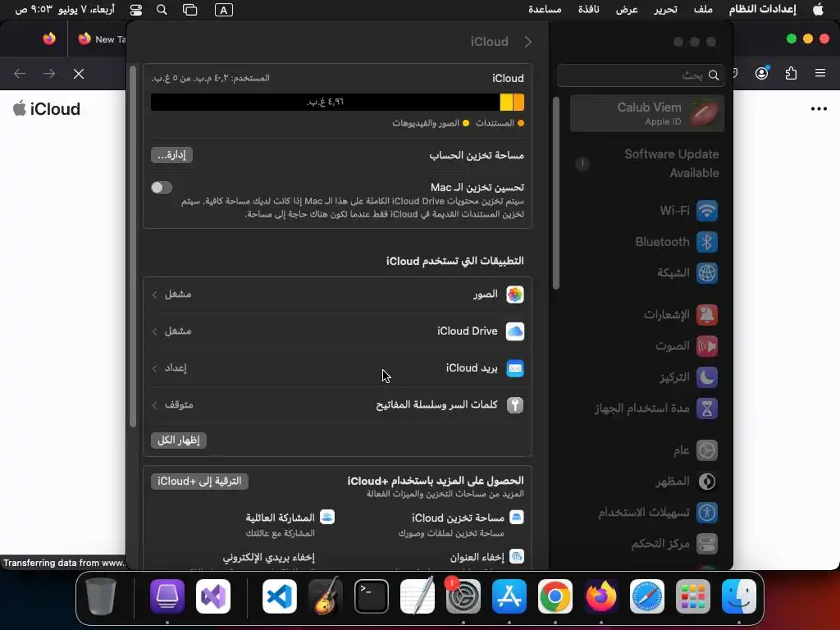This screenshot has width=840, height=630.
Task: Click الترقية إلى iCloud+ upgrade button
Action: (x=199, y=481)
